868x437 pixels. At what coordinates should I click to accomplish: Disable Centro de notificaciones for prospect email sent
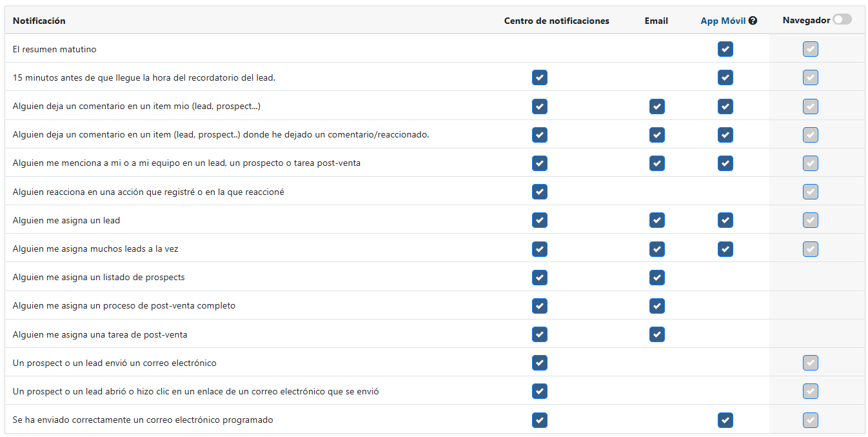[x=540, y=363]
